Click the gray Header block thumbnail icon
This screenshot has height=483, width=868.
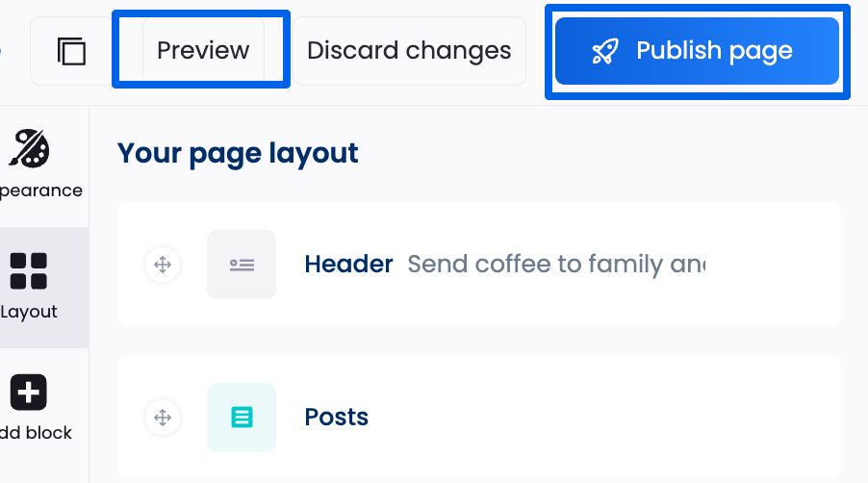[242, 265]
